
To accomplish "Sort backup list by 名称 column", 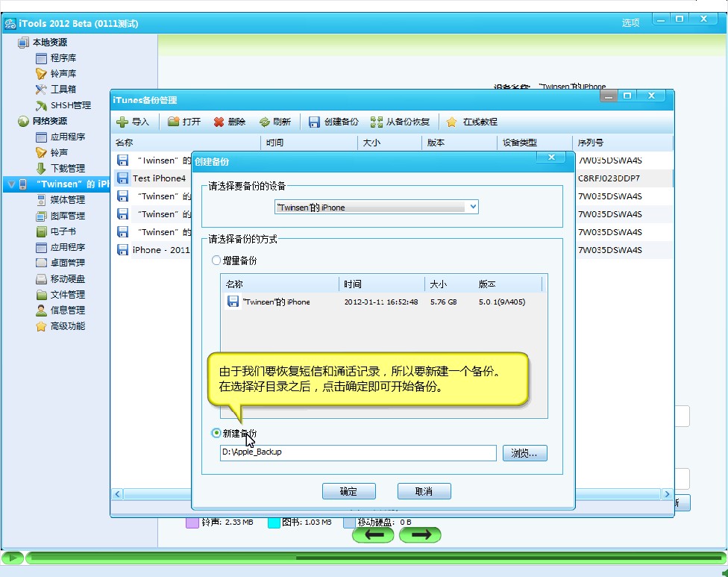I will coord(186,142).
